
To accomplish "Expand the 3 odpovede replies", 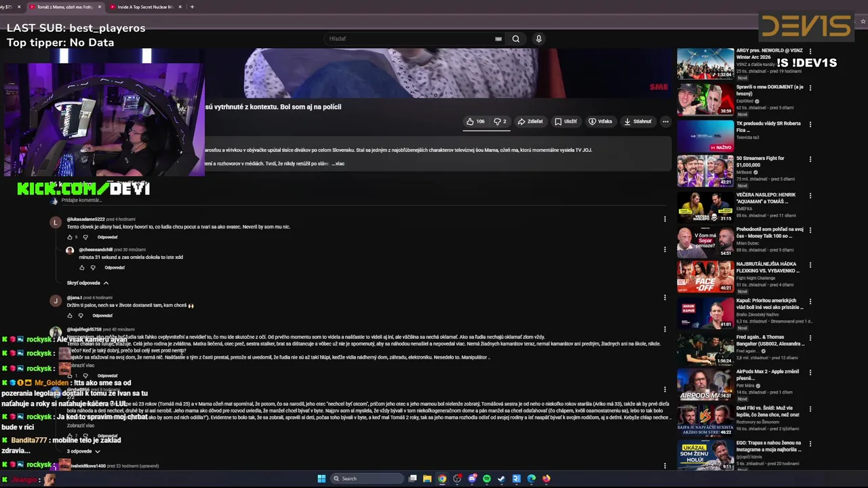I will click(x=83, y=451).
